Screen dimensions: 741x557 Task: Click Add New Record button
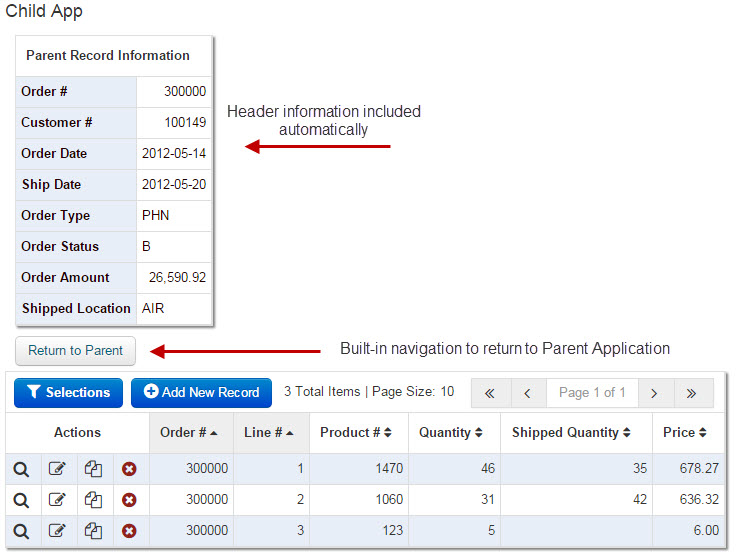(201, 393)
